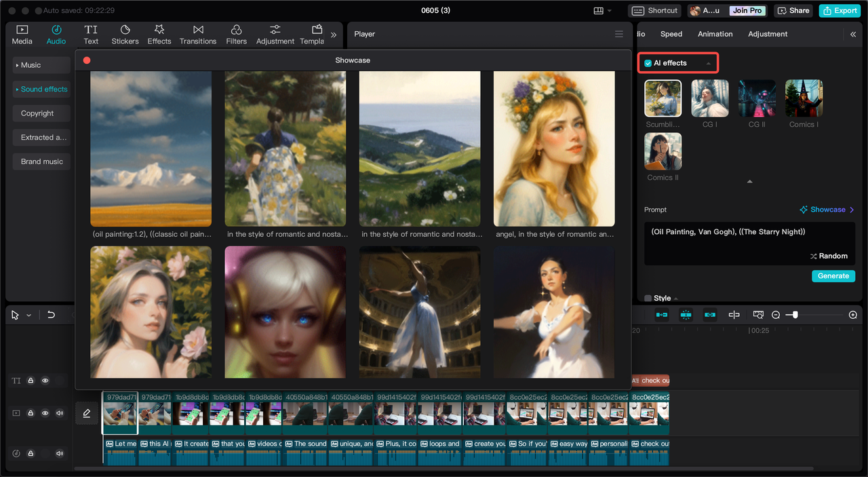This screenshot has width=868, height=477.
Task: Open the Player panel menu icon
Action: click(x=618, y=34)
